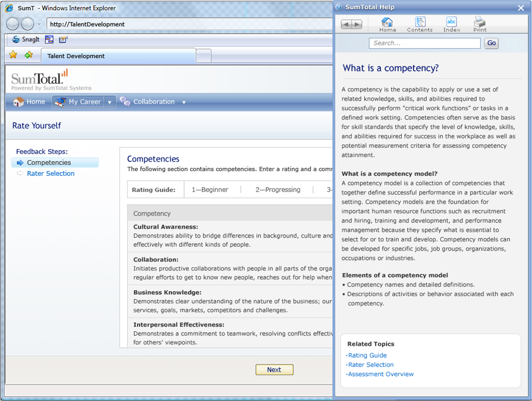
Task: Expand the Collaboration dropdown arrow
Action: coord(184,102)
